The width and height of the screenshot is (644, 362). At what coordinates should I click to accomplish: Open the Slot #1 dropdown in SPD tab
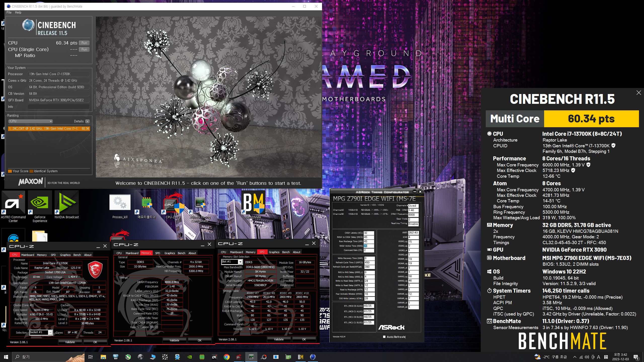tap(232, 262)
